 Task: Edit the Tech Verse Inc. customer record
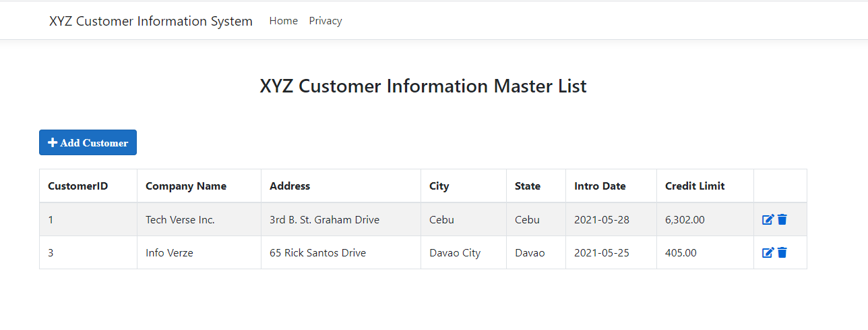[x=768, y=219]
